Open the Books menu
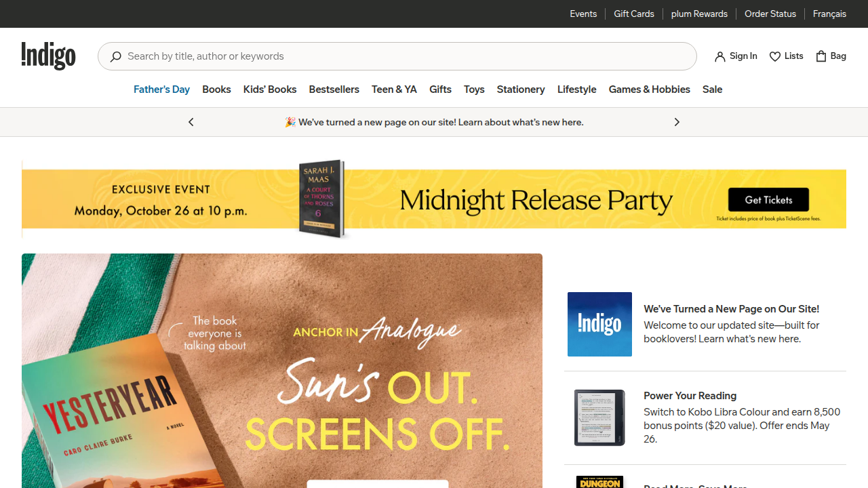The height and width of the screenshot is (488, 868). 216,89
